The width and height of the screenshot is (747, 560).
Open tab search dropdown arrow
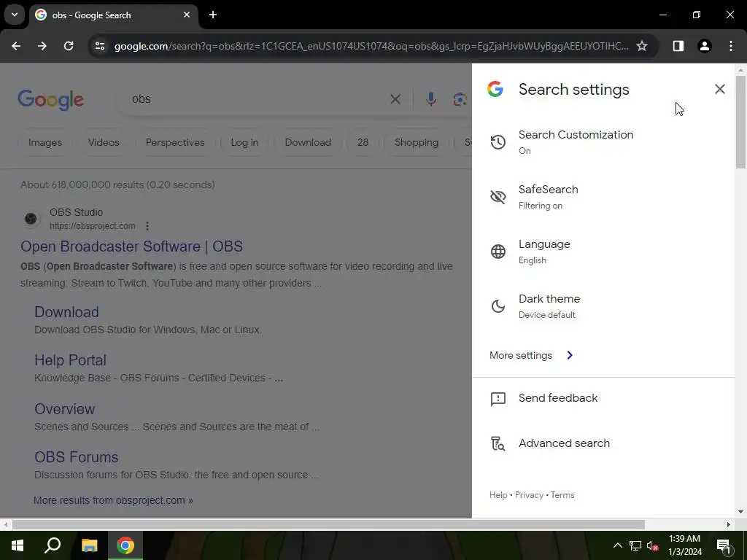click(x=15, y=15)
